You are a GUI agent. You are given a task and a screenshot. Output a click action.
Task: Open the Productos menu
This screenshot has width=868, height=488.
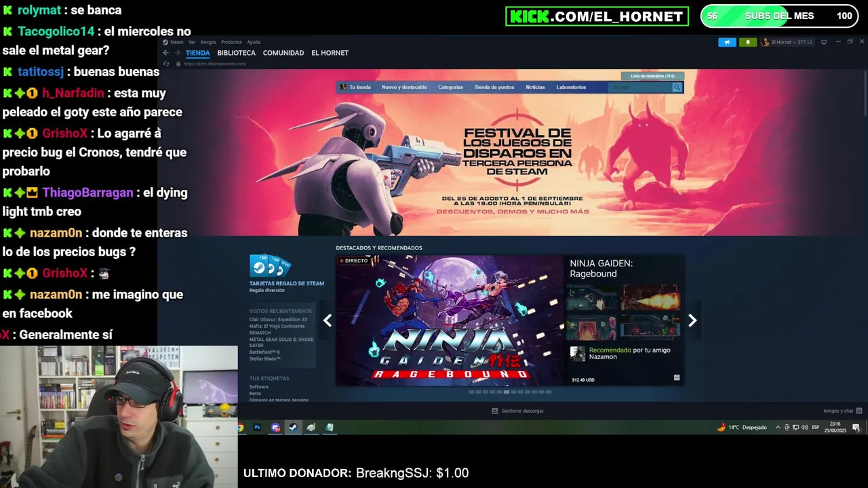click(x=231, y=42)
